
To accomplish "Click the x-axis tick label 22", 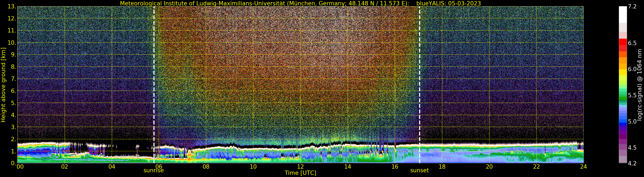I will [x=536, y=167].
